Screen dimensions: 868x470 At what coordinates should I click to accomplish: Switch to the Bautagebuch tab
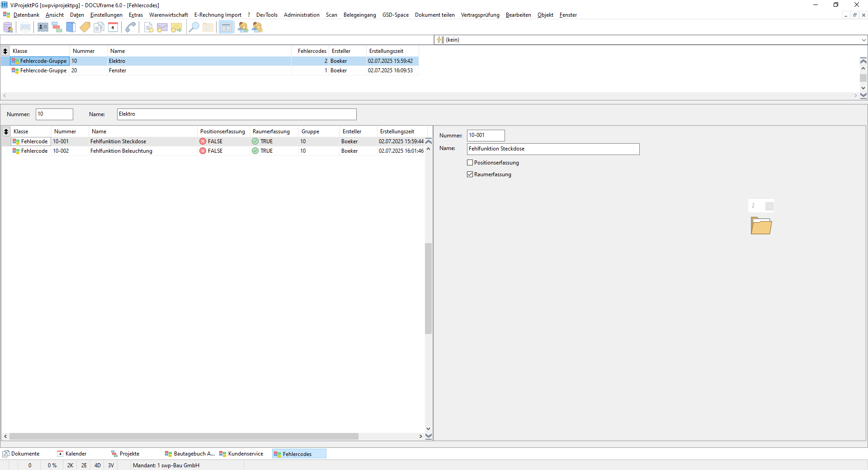click(190, 454)
